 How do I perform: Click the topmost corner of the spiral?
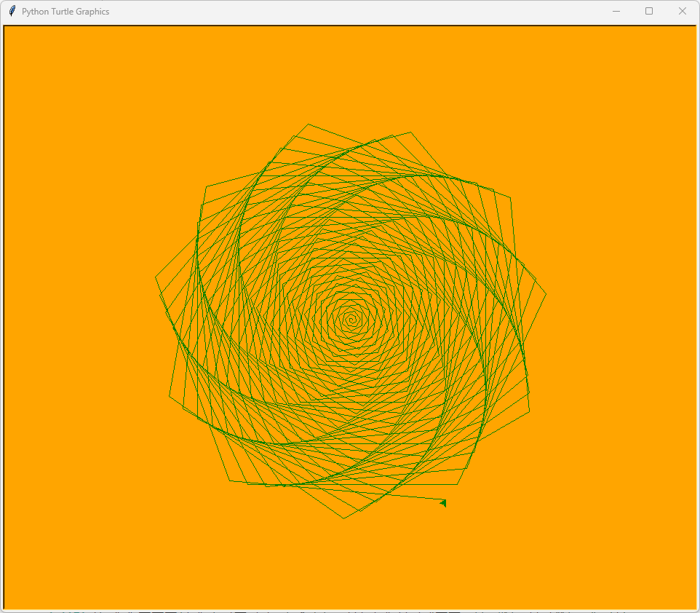click(308, 124)
